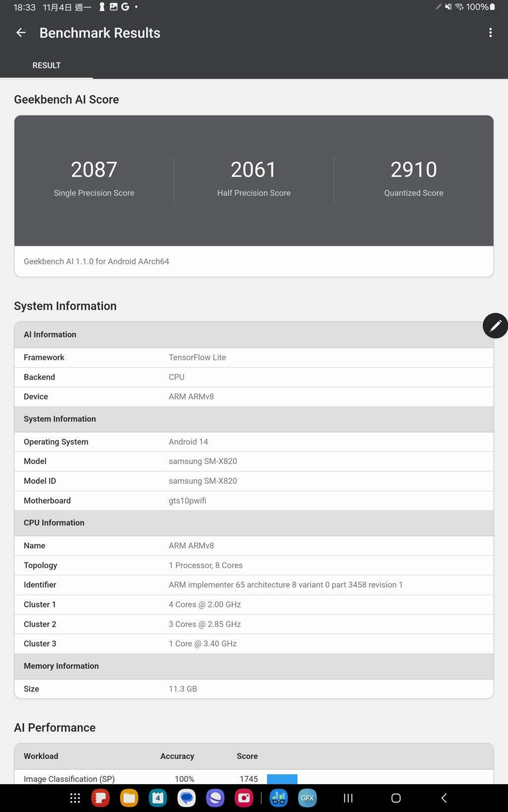508x812 pixels.
Task: Tap the Wi-Fi status icon
Action: tap(459, 7)
